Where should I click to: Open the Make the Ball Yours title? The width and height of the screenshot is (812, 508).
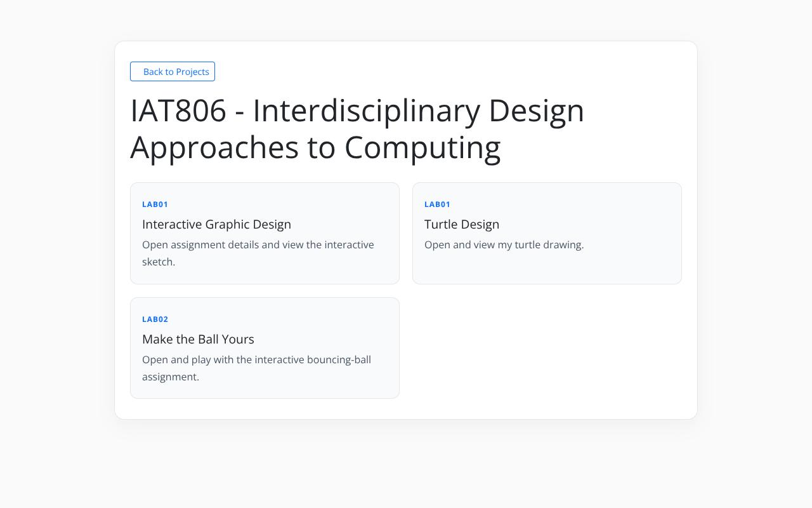[x=198, y=339]
